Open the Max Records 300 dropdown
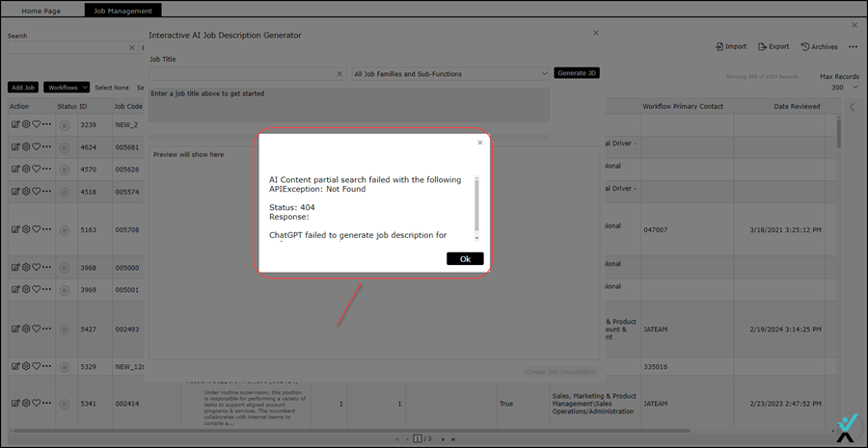Image resolution: width=868 pixels, height=448 pixels. (x=845, y=88)
